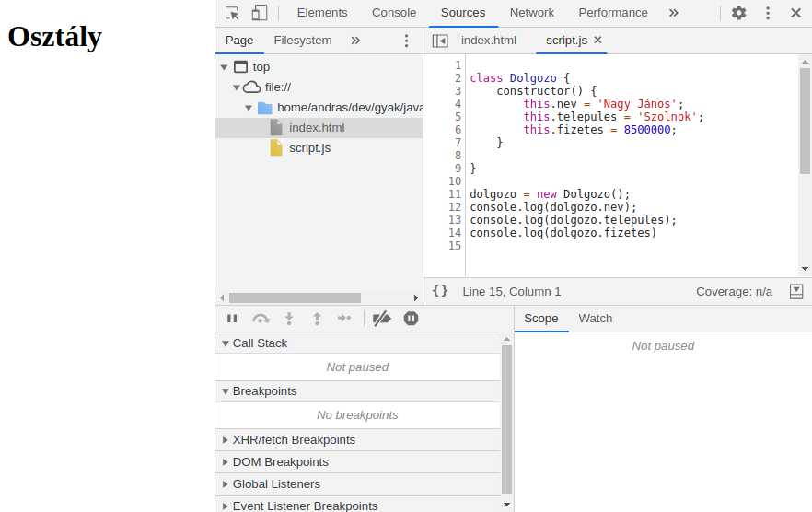Click line number 4 in gutter
Image resolution: width=812 pixels, height=512 pixels.
458,104
